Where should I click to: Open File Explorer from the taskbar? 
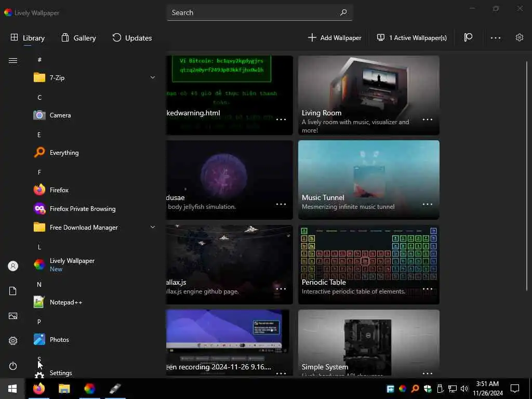pos(64,389)
